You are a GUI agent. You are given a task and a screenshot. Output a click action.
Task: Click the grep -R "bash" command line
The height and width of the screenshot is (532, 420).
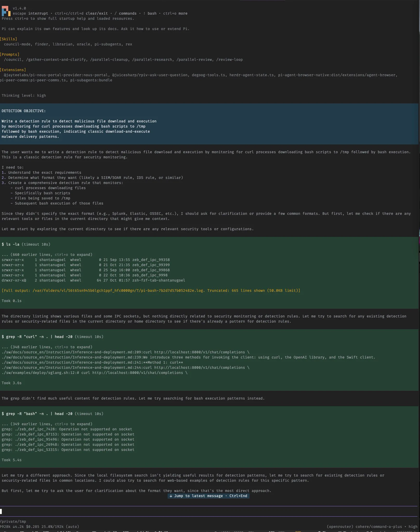point(52,414)
